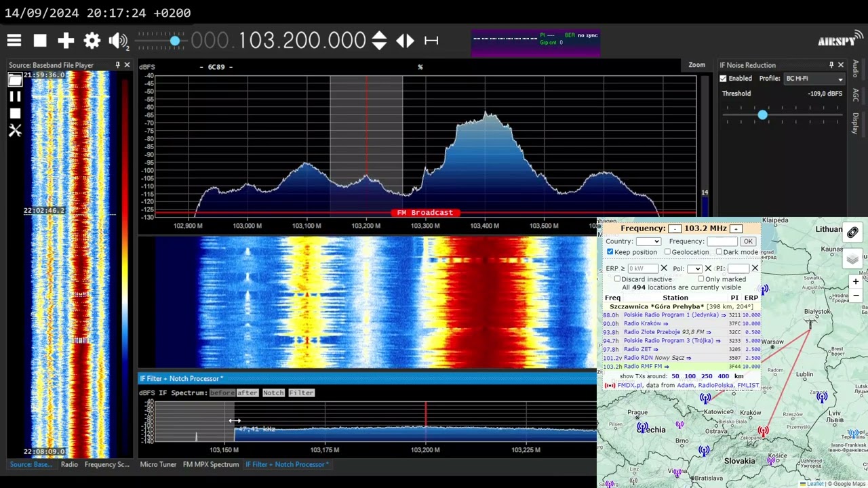Adjust the volume slider knob
Viewport: 868px width, 488px height.
click(x=175, y=41)
